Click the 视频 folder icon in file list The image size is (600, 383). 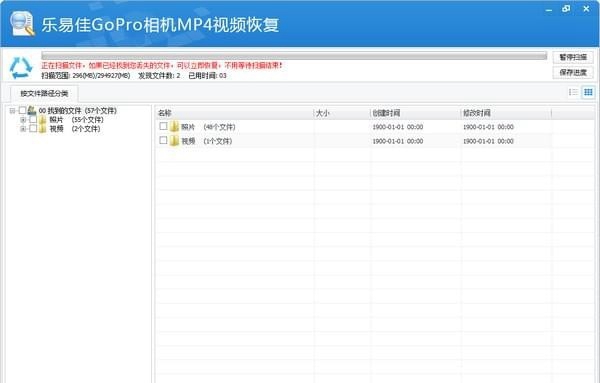(x=174, y=141)
